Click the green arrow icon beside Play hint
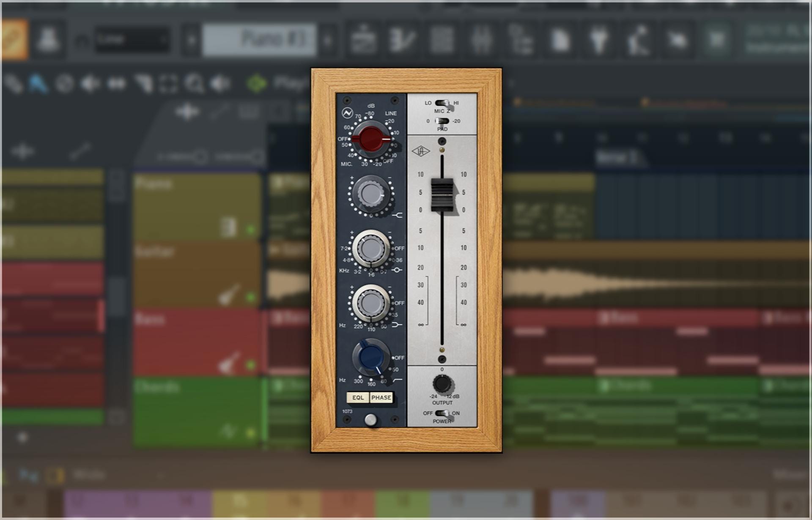The image size is (812, 520). click(x=256, y=83)
